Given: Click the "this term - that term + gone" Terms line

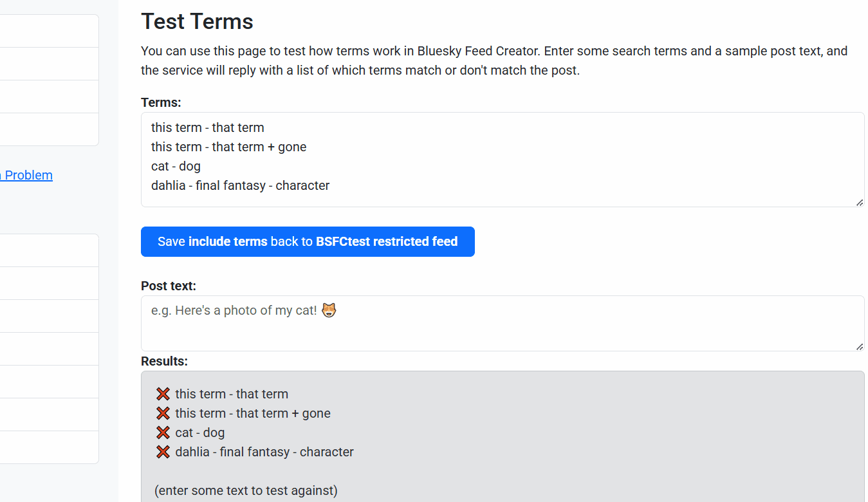Looking at the screenshot, I should pos(228,147).
